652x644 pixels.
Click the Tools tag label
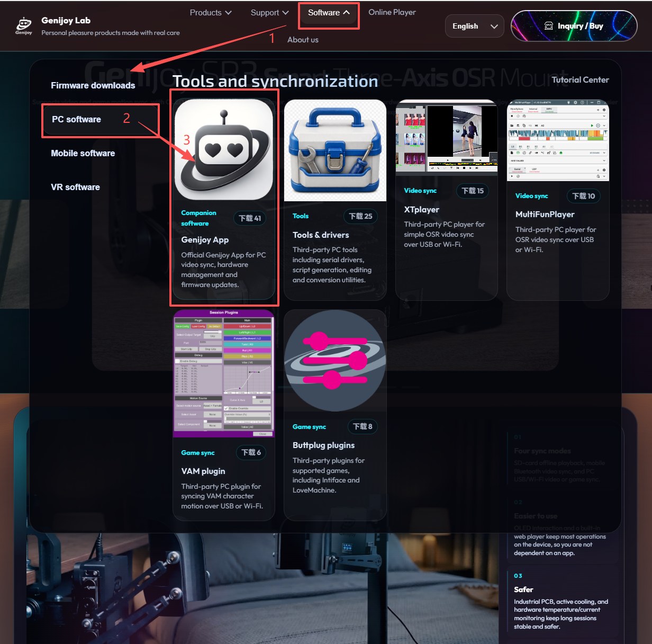[300, 216]
